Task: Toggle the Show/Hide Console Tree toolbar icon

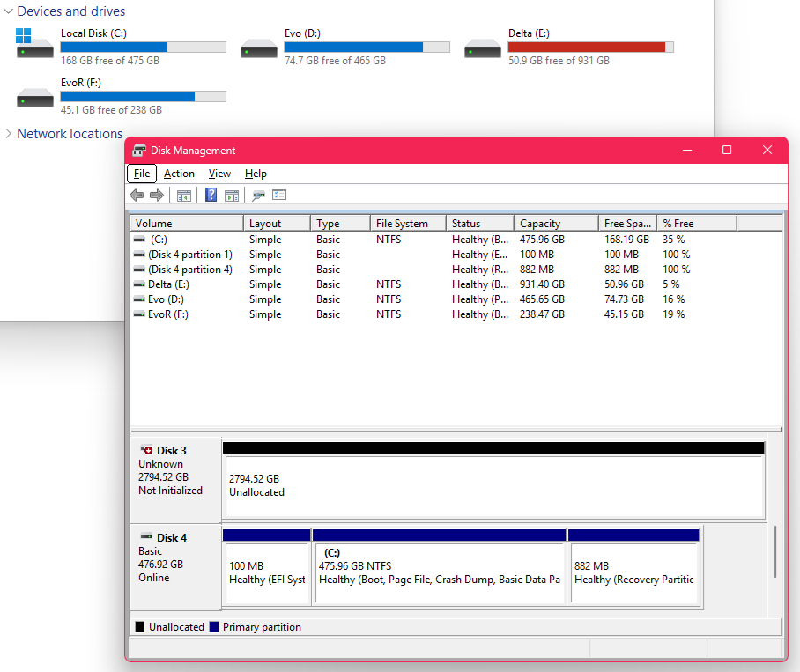Action: click(x=183, y=196)
